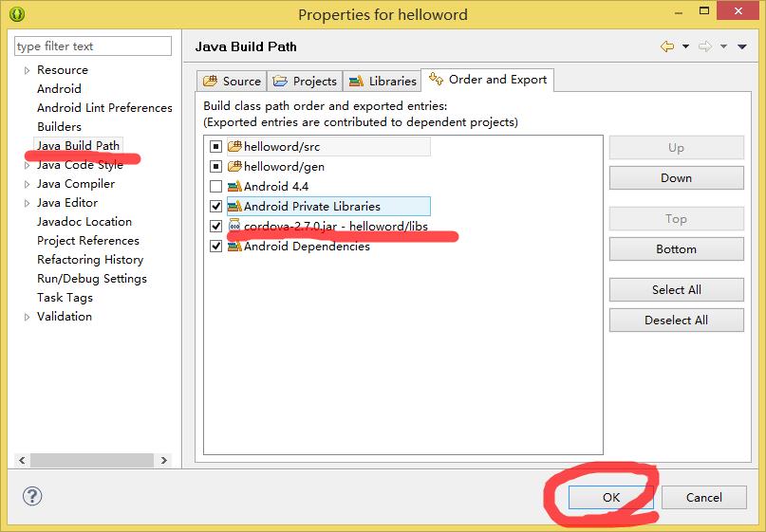Open Project References page
This screenshot has height=532, width=766.
[x=88, y=241]
